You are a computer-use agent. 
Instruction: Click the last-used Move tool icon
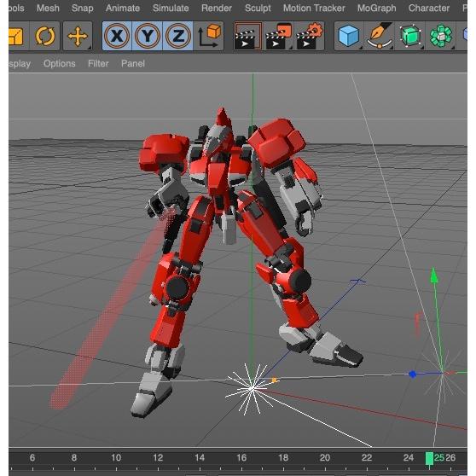point(78,36)
